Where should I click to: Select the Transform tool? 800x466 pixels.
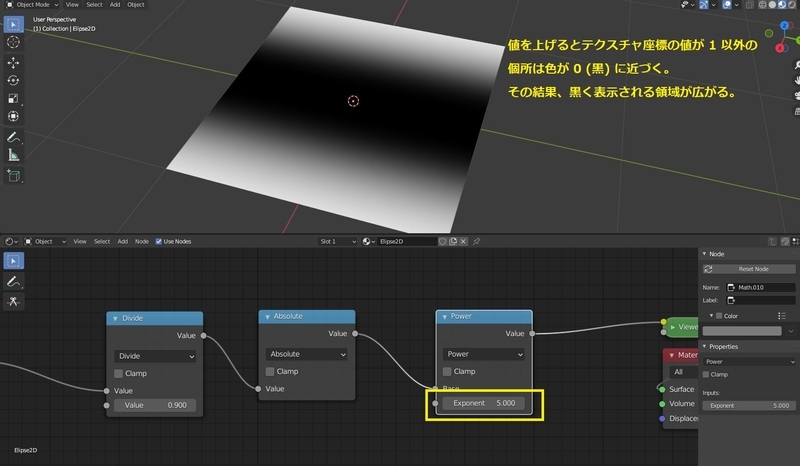(x=13, y=116)
